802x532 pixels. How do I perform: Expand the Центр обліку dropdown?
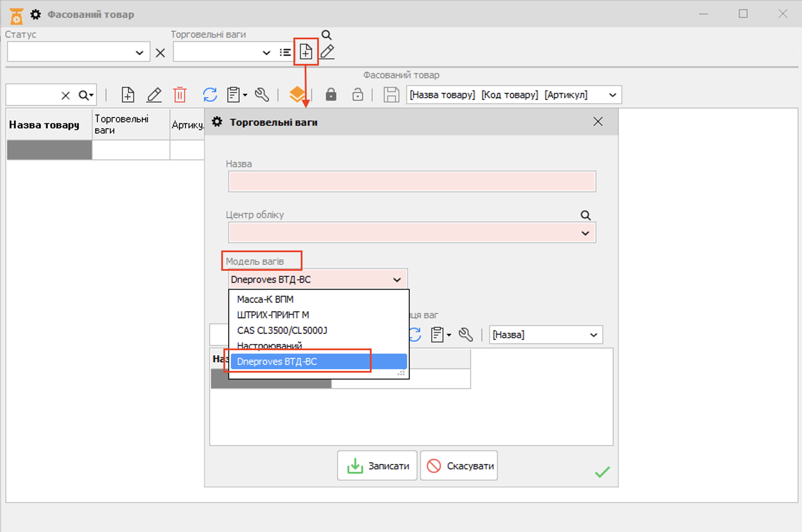point(585,233)
